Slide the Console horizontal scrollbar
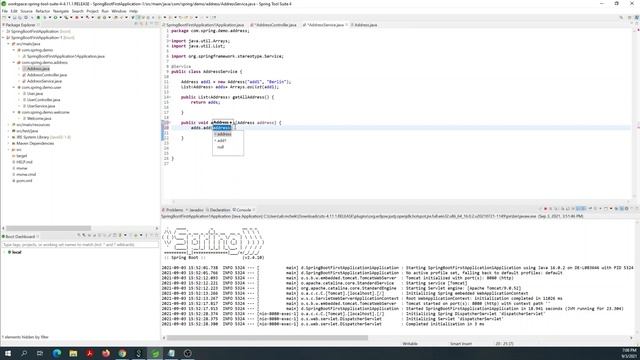Image resolution: width=640 pixels, height=360 pixels. (x=267, y=338)
